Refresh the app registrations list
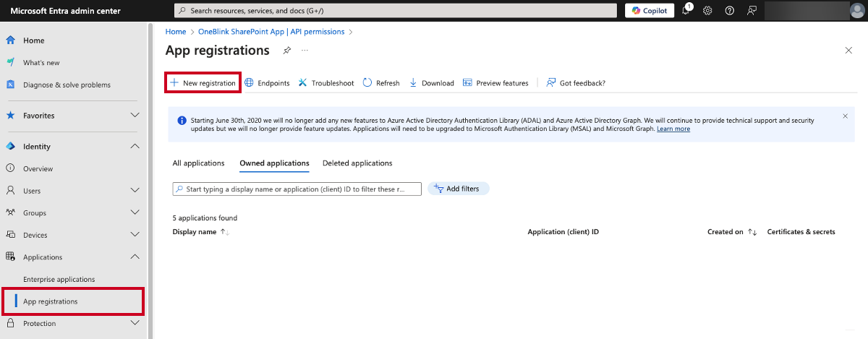 pyautogui.click(x=381, y=83)
